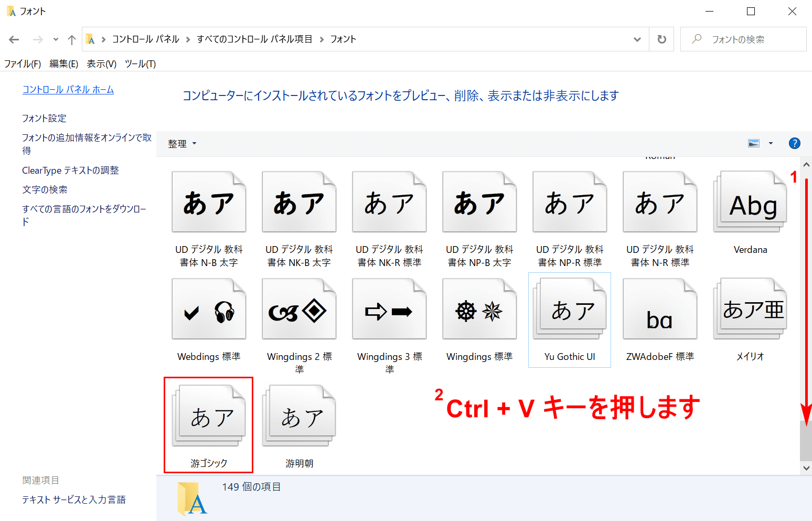Go up one folder level
This screenshot has width=812, height=521.
[72, 39]
